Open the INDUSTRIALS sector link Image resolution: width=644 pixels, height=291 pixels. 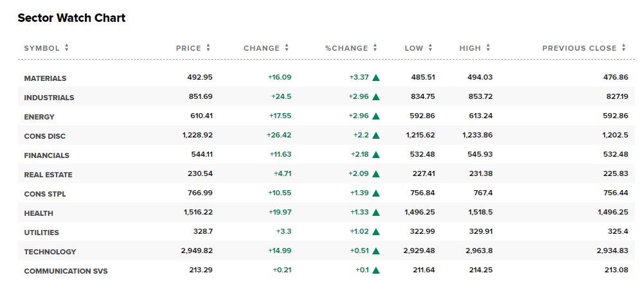coord(49,98)
